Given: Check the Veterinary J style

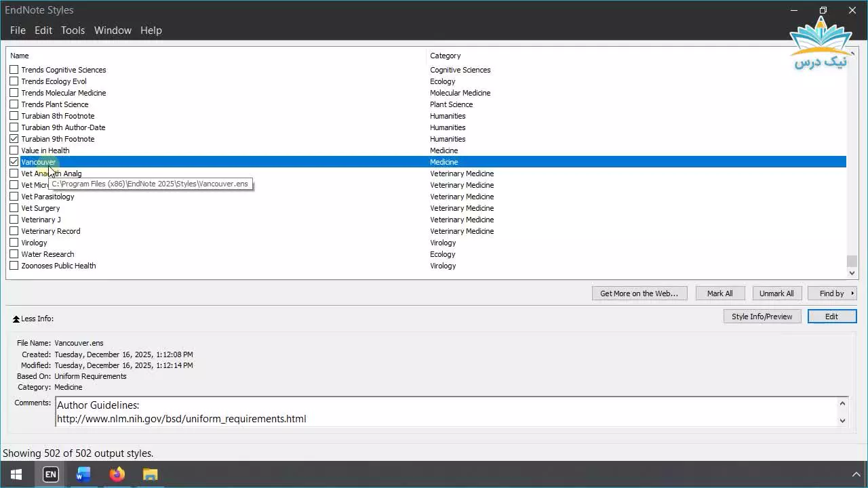Looking at the screenshot, I should pos(14,220).
